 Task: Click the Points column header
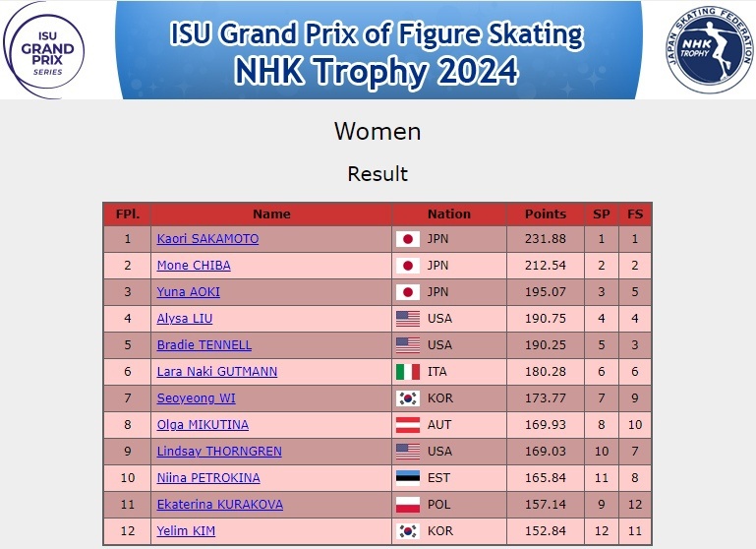click(x=546, y=214)
